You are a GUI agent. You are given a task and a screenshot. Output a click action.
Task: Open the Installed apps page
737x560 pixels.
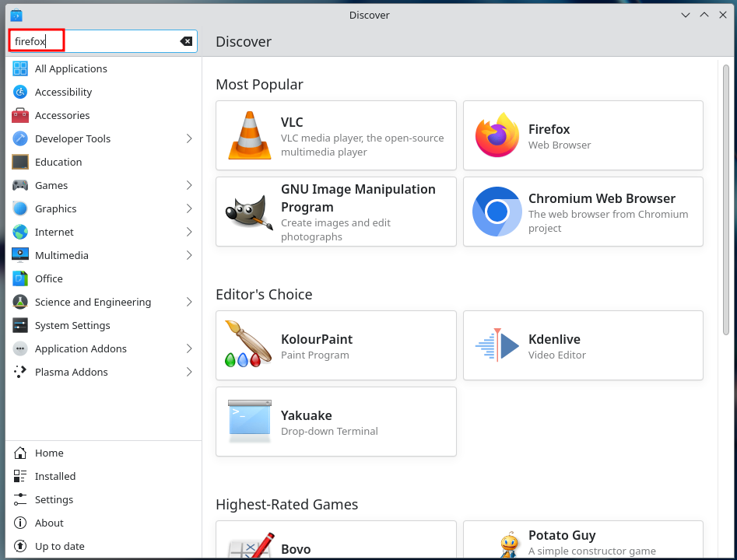(x=55, y=476)
